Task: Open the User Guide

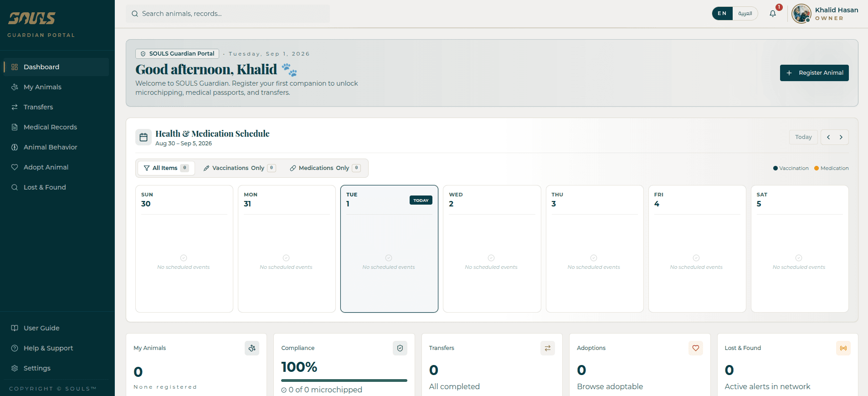Action: click(x=56, y=328)
